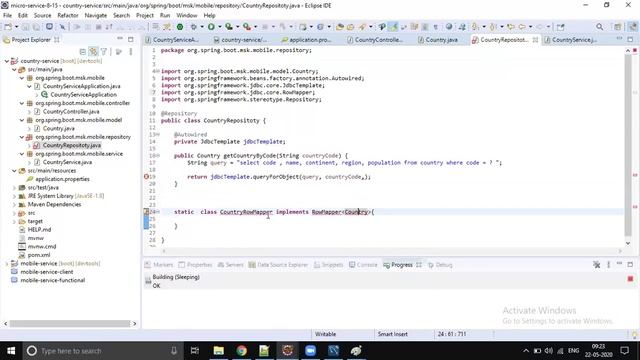This screenshot has width=640, height=360.
Task: Close the CountryRepository editor tab
Action: click(535, 40)
